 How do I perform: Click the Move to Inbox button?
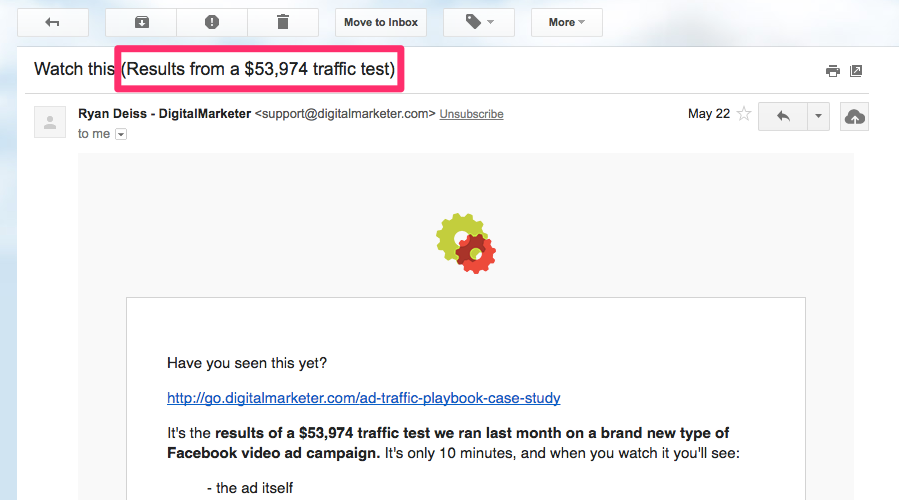coord(381,22)
